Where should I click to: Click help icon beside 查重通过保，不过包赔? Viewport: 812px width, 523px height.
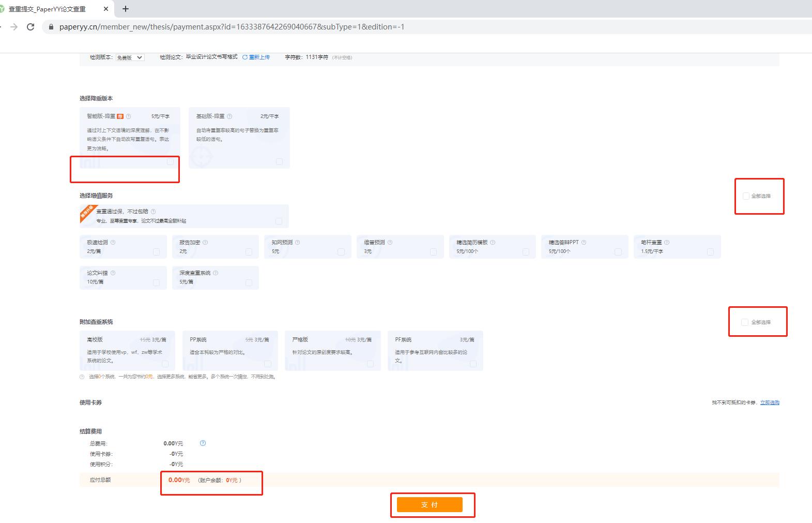coord(154,211)
